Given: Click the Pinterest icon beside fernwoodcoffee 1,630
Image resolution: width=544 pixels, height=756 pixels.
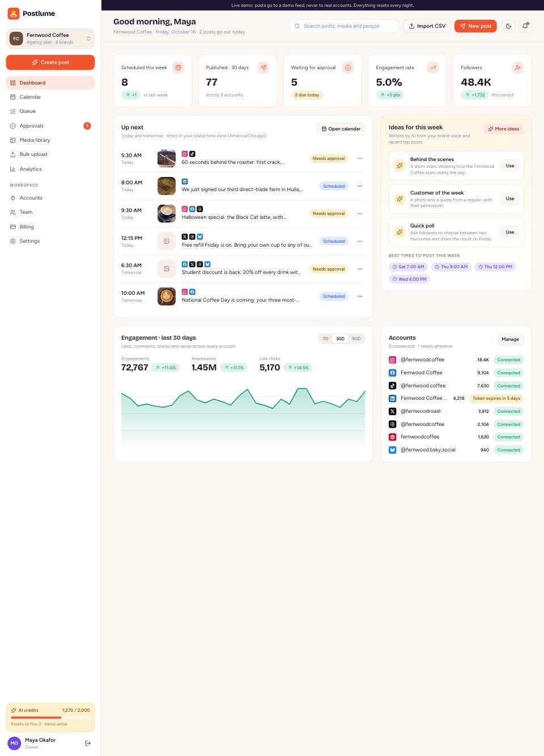Looking at the screenshot, I should 392,437.
